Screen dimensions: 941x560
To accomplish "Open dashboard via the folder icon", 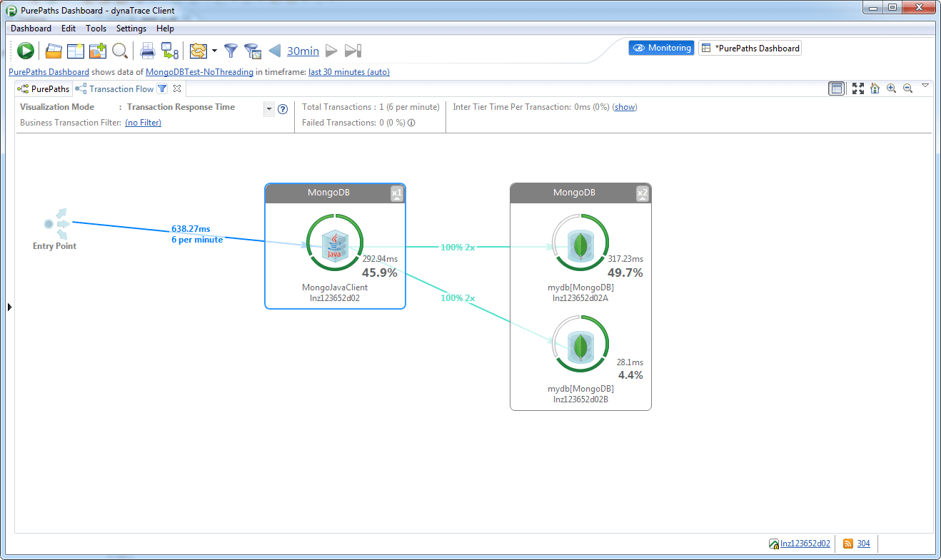I will 54,51.
